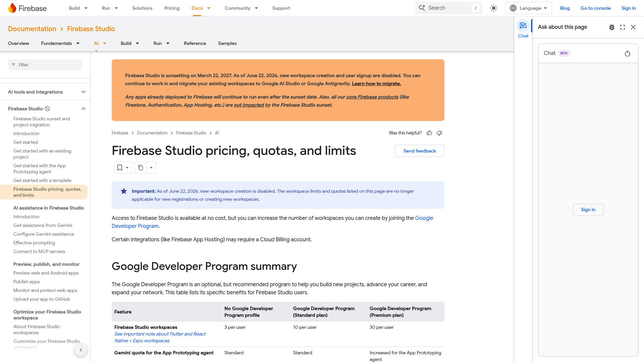Open Effective prompting page
644x362 pixels.
click(34, 243)
